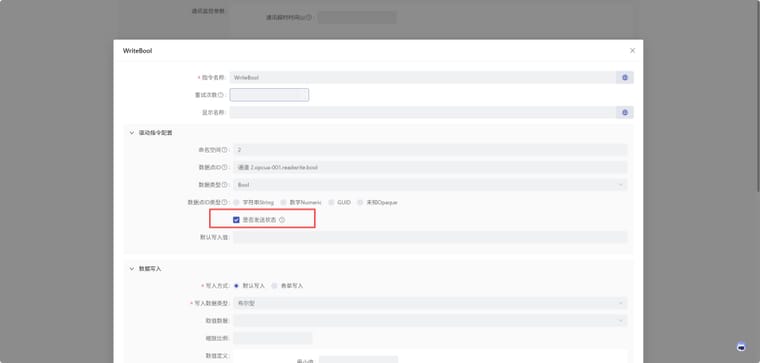
Task: Select the Numeric ID type radio button
Action: pos(284,202)
